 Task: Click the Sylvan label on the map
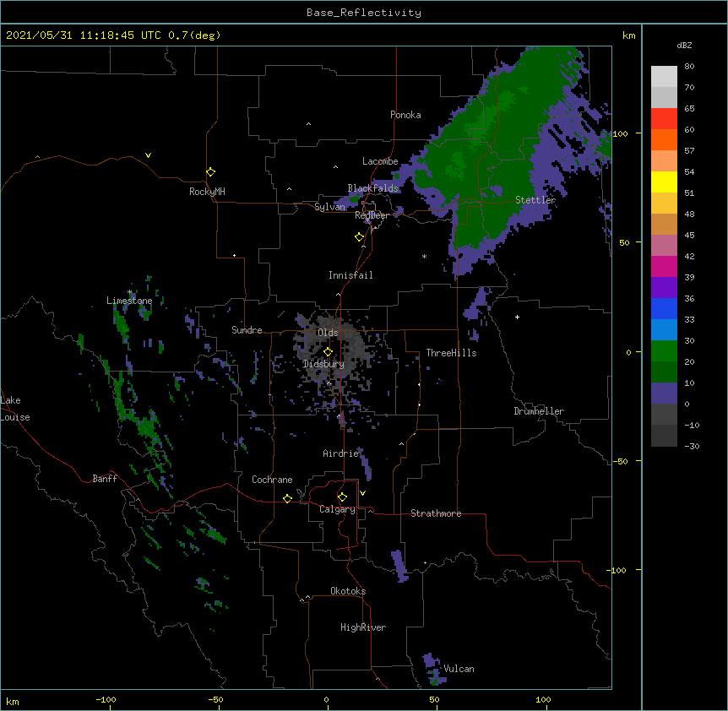click(x=330, y=207)
